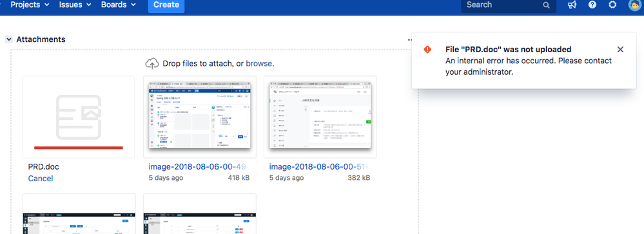Open the attachments options ellipsis menu
644x234 pixels.
coord(409,40)
